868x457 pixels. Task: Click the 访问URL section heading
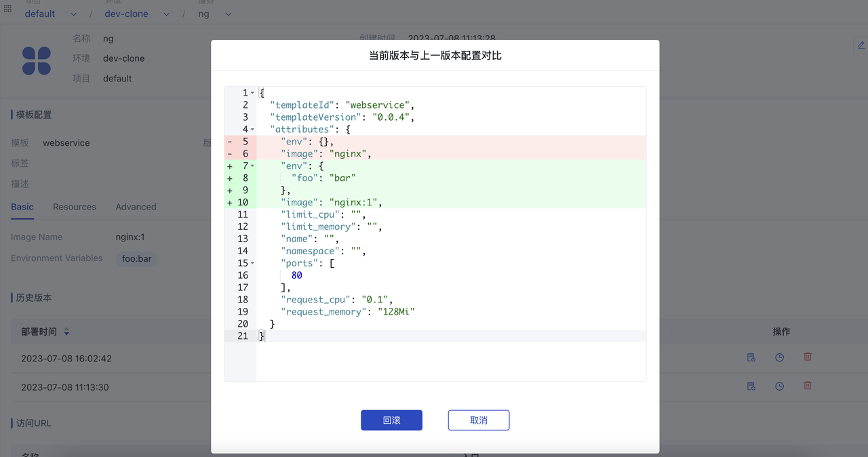(x=34, y=423)
